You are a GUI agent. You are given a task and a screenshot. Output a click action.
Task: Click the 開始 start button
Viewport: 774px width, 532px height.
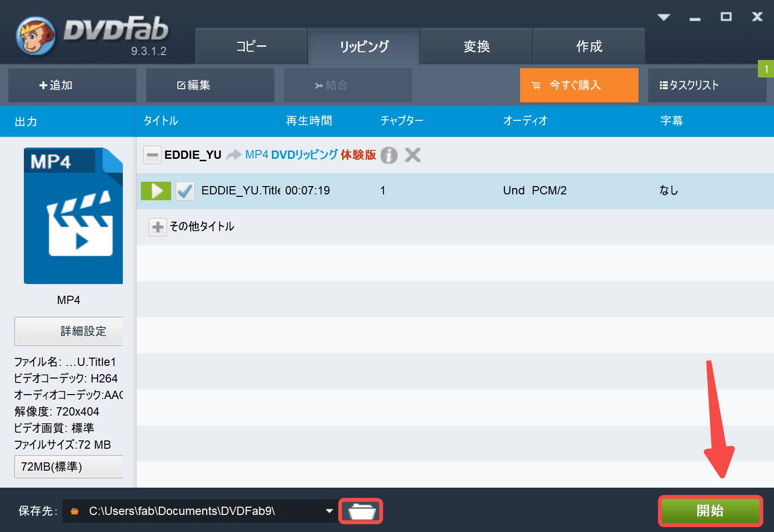pyautogui.click(x=710, y=511)
